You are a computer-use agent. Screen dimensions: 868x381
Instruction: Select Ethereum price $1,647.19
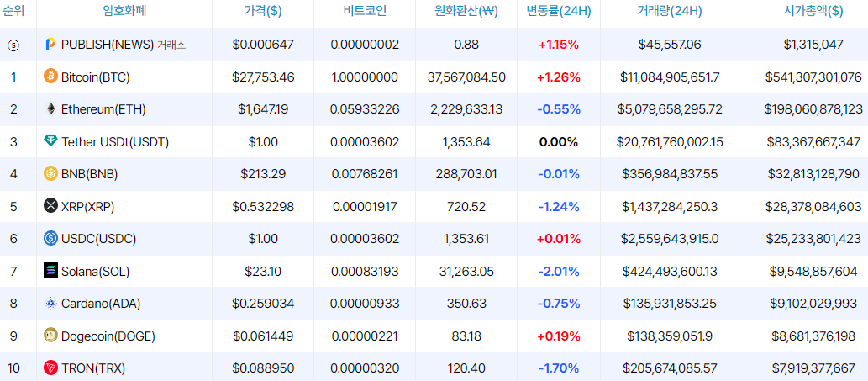click(263, 109)
